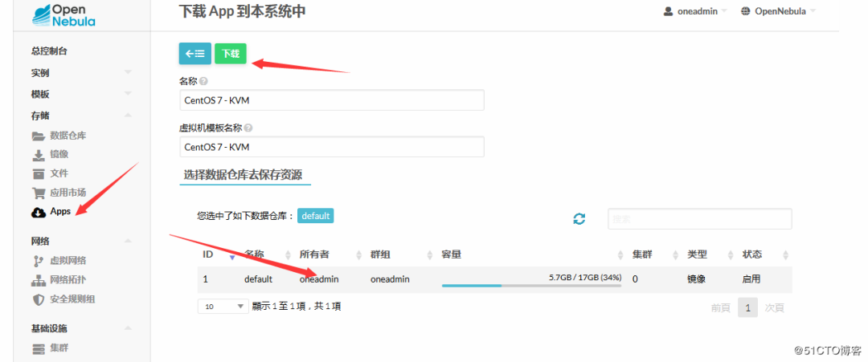868x362 pixels.
Task: Click the 名称 input field
Action: (x=332, y=100)
